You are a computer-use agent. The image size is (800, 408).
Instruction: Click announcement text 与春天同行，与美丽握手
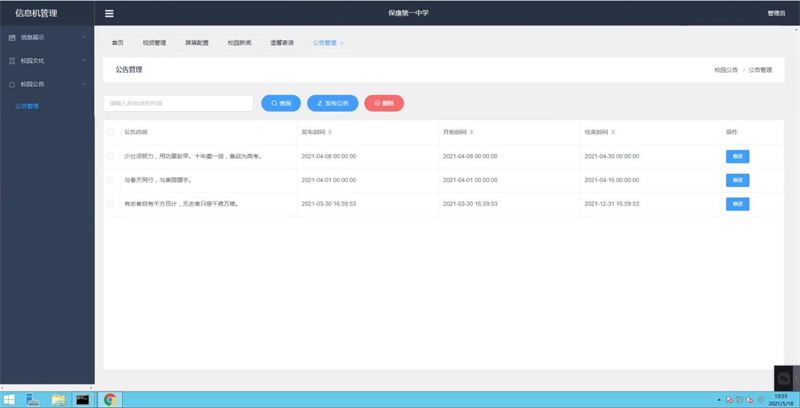point(158,180)
